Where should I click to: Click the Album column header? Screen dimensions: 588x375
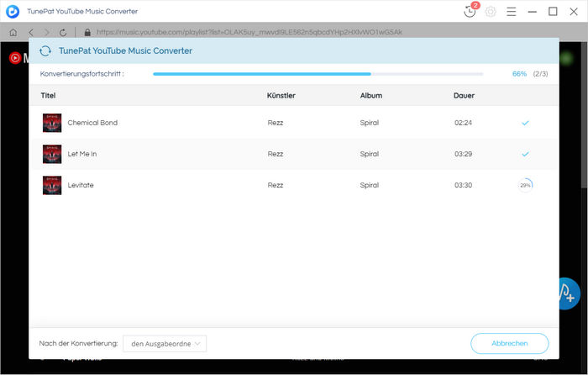[x=371, y=95]
